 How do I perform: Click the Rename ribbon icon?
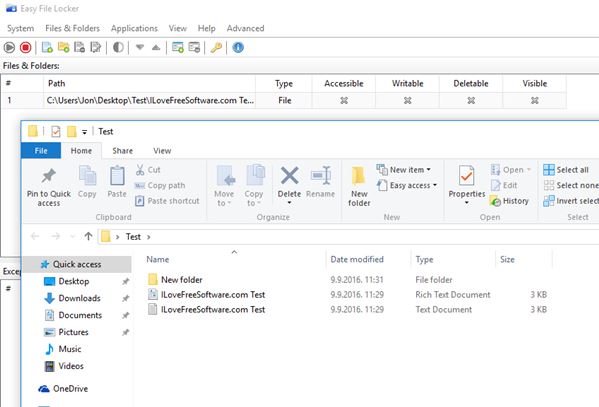(321, 176)
